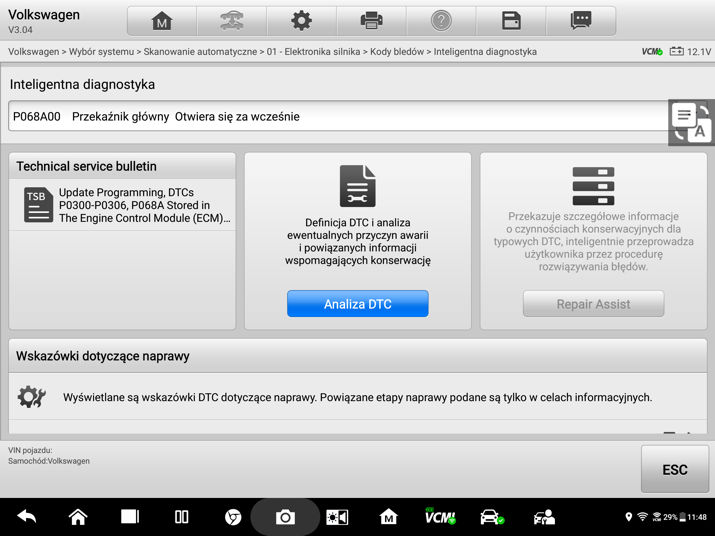Open the TSB document icon
The height and width of the screenshot is (536, 715).
[38, 204]
